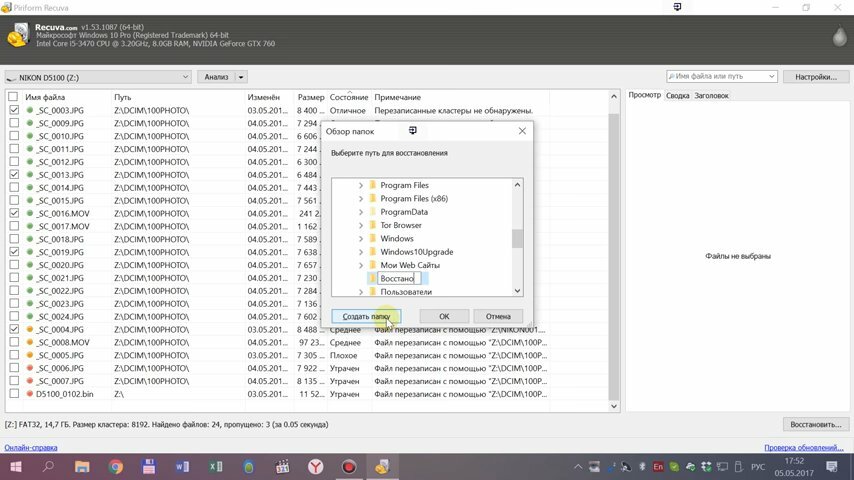Screen dimensions: 854x480
Task: Expand the Мои Web Сайты folder node
Action: 361,265
